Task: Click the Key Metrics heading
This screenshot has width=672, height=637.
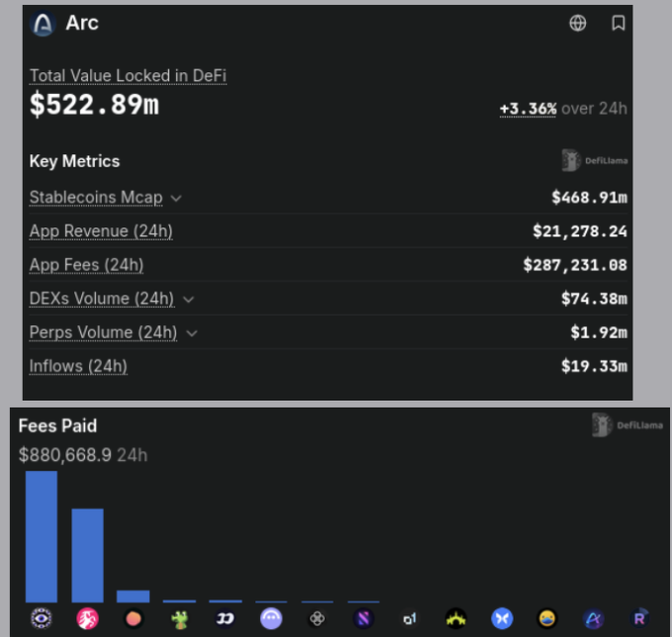Action: click(74, 162)
